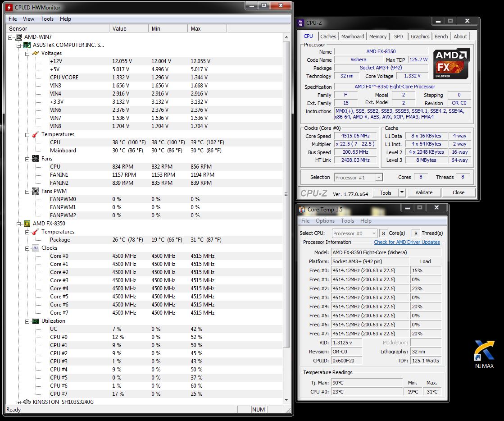Click the Fans PWM icon
This screenshot has height=421, width=504.
tap(36, 191)
